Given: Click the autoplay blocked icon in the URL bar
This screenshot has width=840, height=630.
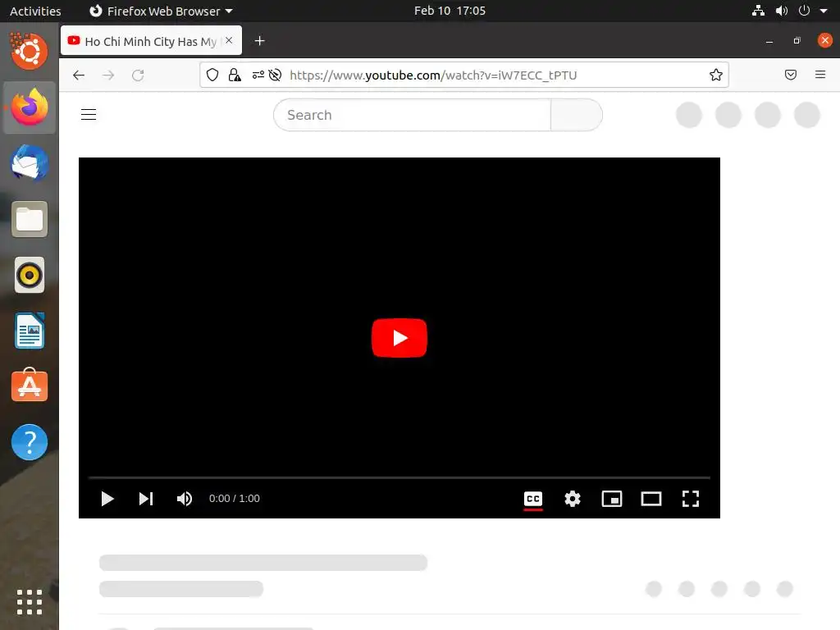Looking at the screenshot, I should 275,75.
